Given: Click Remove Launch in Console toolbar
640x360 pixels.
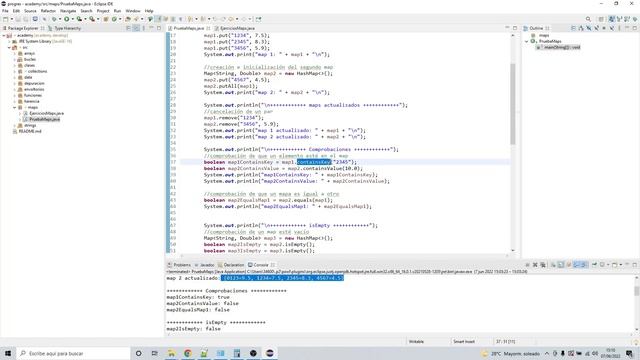Looking at the screenshot, I should pos(535,265).
